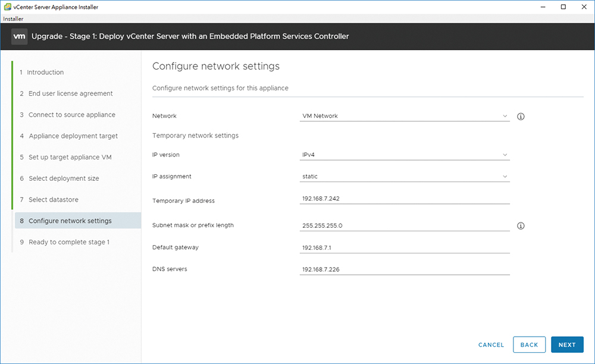Click 'Configure network settings for this appliance' text
Screen dimensions: 595x364
coord(220,88)
